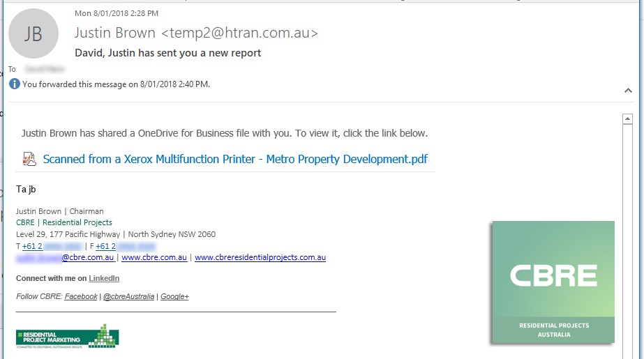Open the Scanned from a Xerox Multifunction Printer PDF link

(235, 159)
